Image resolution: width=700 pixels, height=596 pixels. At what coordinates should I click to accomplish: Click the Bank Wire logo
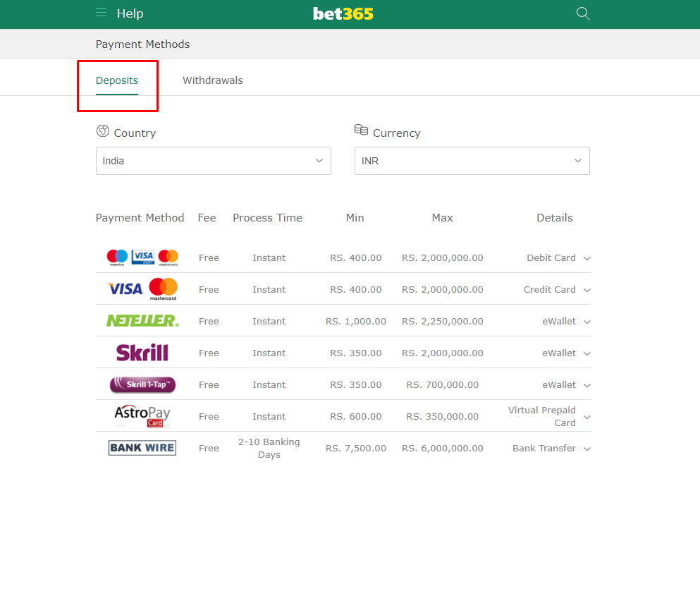click(x=142, y=448)
